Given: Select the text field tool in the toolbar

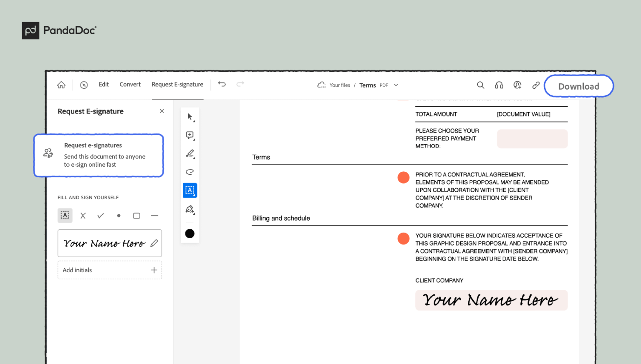Looking at the screenshot, I should click(x=190, y=190).
